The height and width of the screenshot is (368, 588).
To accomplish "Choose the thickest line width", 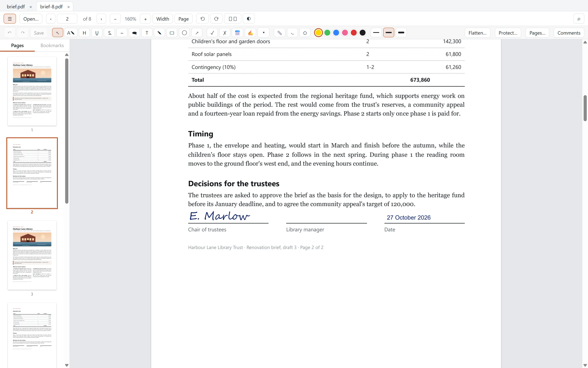I will coord(401,33).
